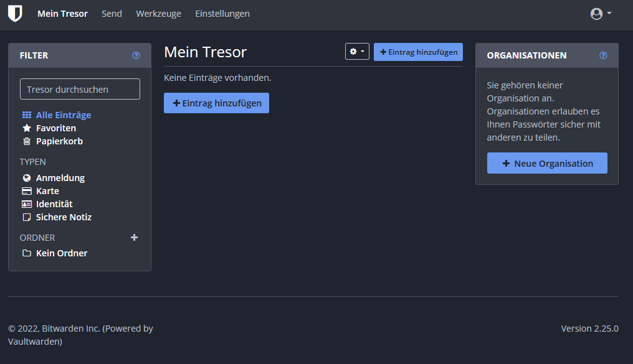Expand the user account menu

pos(601,14)
